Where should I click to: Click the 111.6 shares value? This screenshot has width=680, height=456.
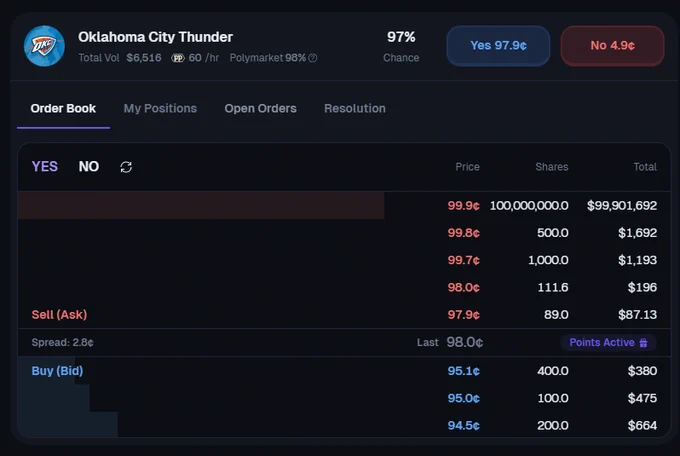[x=553, y=287]
